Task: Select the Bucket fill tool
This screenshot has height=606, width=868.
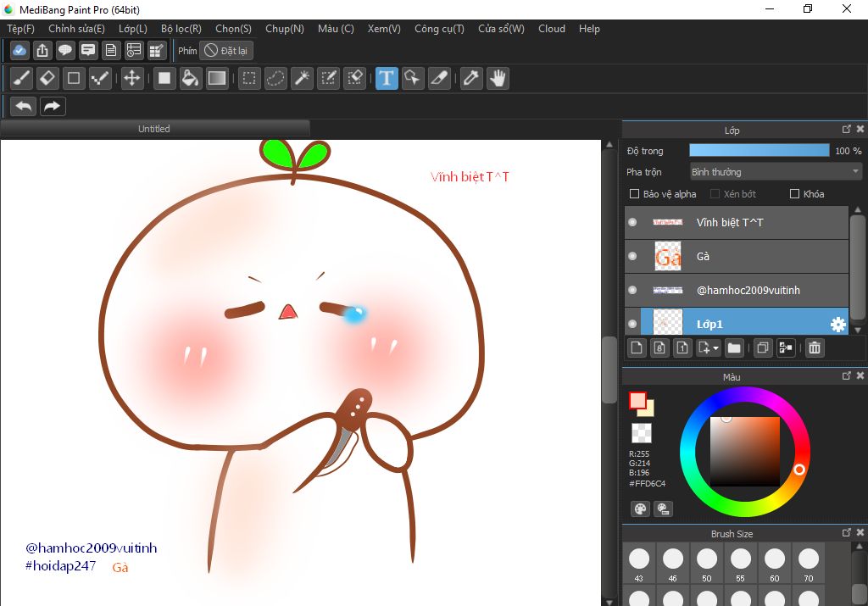Action: tap(191, 79)
